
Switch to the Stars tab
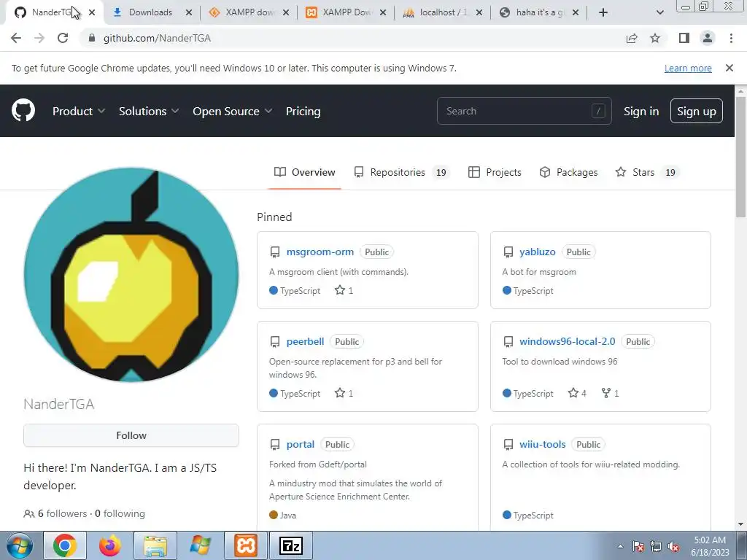point(646,172)
